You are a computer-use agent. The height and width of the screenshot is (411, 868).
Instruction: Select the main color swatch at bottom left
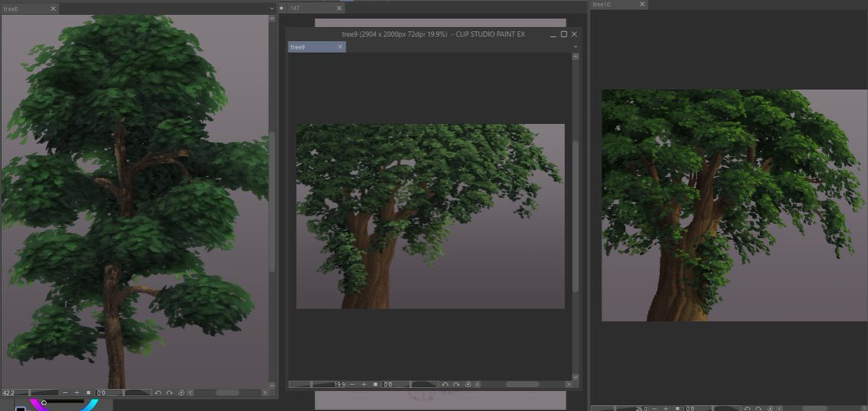[x=20, y=408]
